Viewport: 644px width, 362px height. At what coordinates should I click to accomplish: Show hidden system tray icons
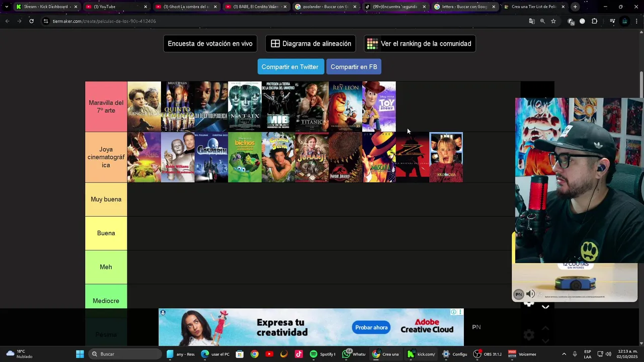pyautogui.click(x=564, y=354)
